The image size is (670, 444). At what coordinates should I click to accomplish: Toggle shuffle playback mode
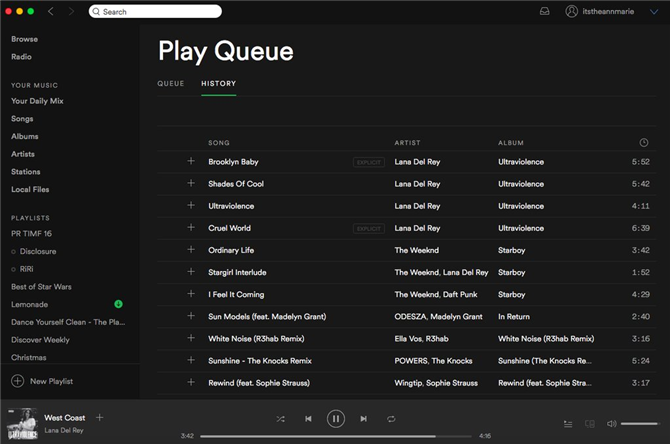click(280, 419)
